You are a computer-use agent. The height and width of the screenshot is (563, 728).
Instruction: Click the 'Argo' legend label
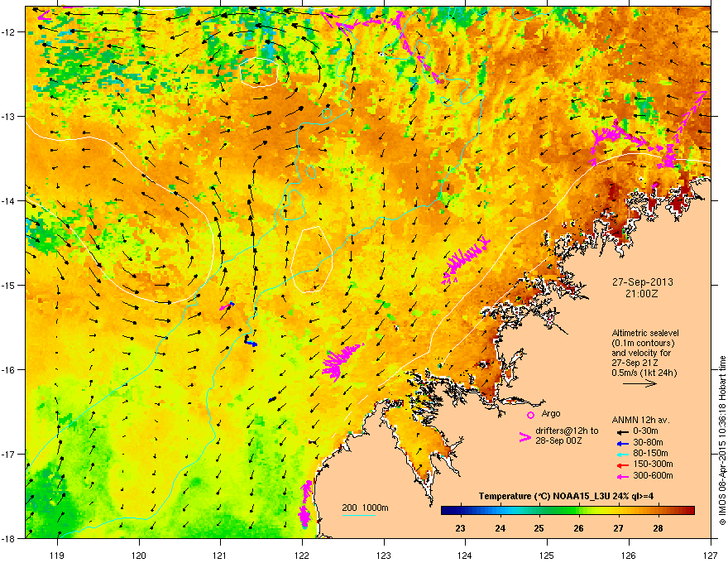[551, 413]
